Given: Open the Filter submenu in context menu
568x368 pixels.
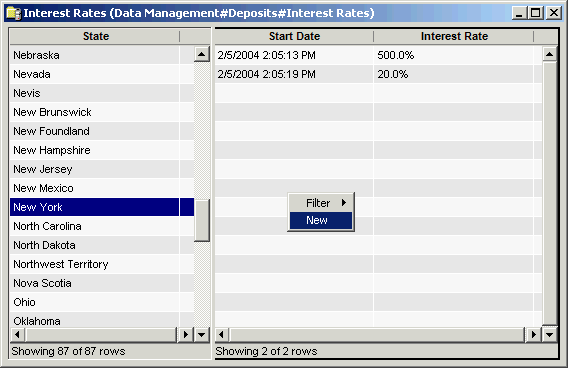Looking at the screenshot, I should 321,203.
